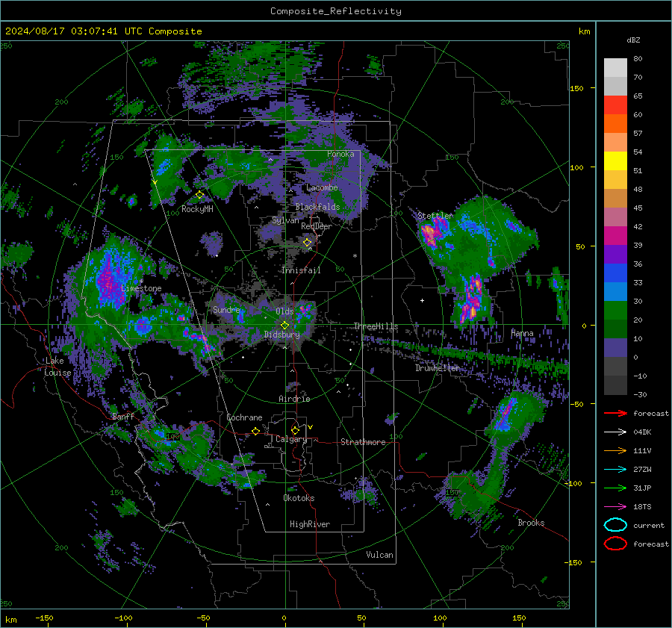Screen dimensions: 672x628
Task: Click the HighRiver city label
Action: 310,524
